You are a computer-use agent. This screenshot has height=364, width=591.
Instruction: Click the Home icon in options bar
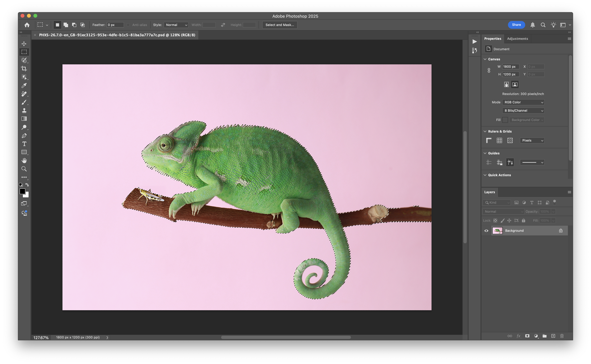(x=27, y=25)
